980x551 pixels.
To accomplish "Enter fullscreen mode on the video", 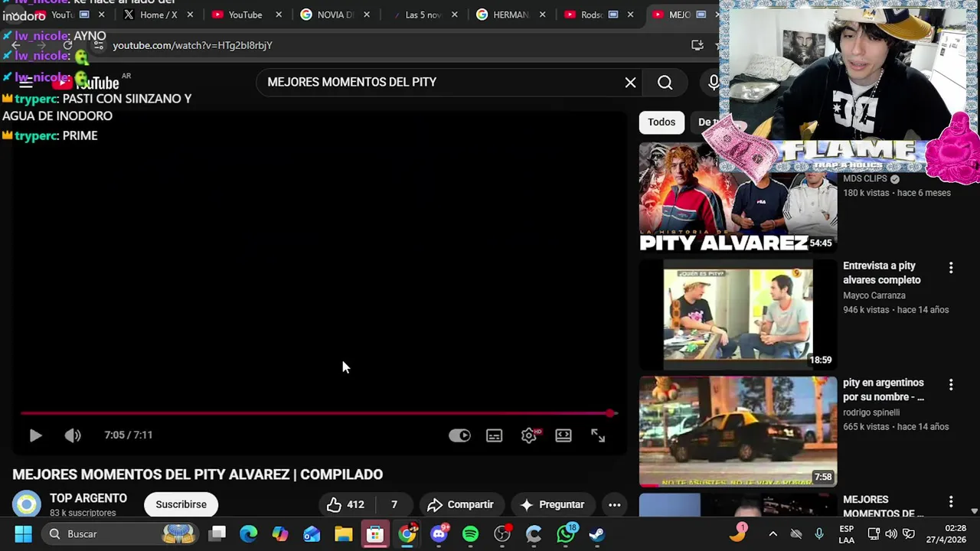I will pos(598,435).
